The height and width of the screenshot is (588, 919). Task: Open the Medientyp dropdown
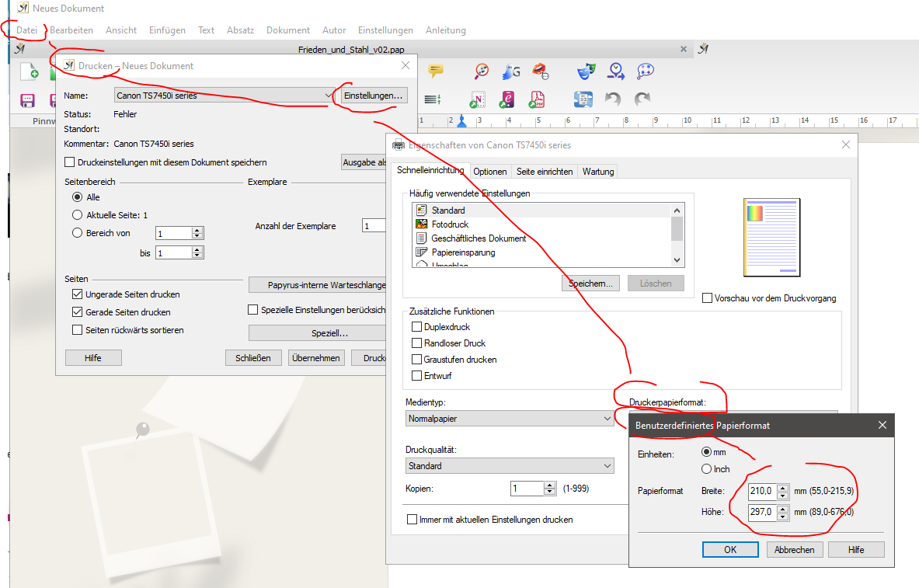point(510,419)
